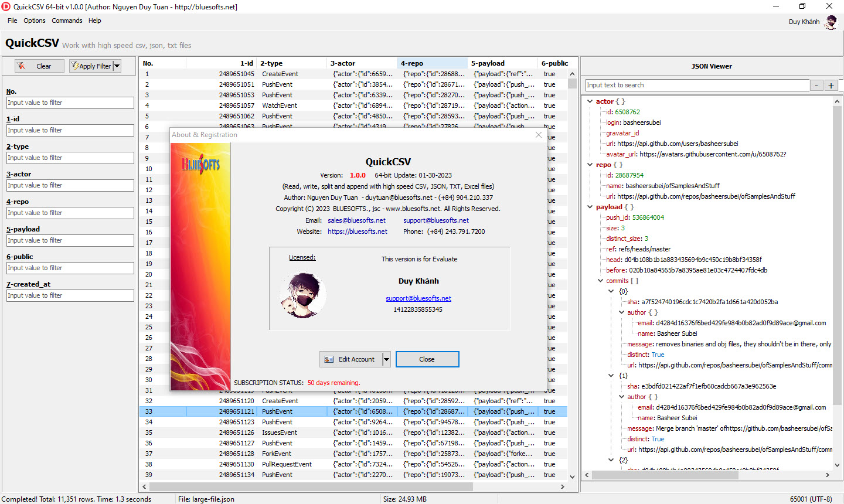Viewport: 844px width, 504px height.
Task: Click the profile picture in About dialog
Action: coord(302,295)
